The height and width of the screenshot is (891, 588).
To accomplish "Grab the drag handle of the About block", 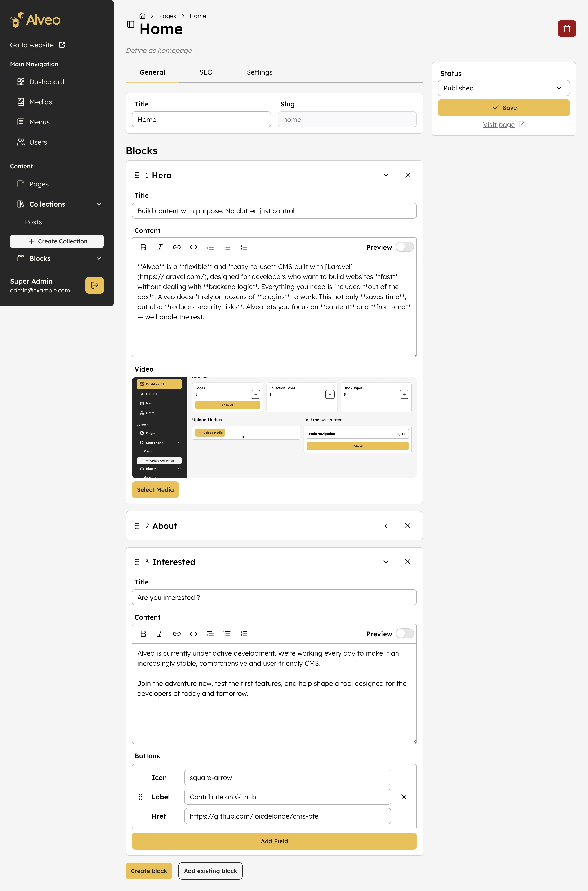I will 137,526.
